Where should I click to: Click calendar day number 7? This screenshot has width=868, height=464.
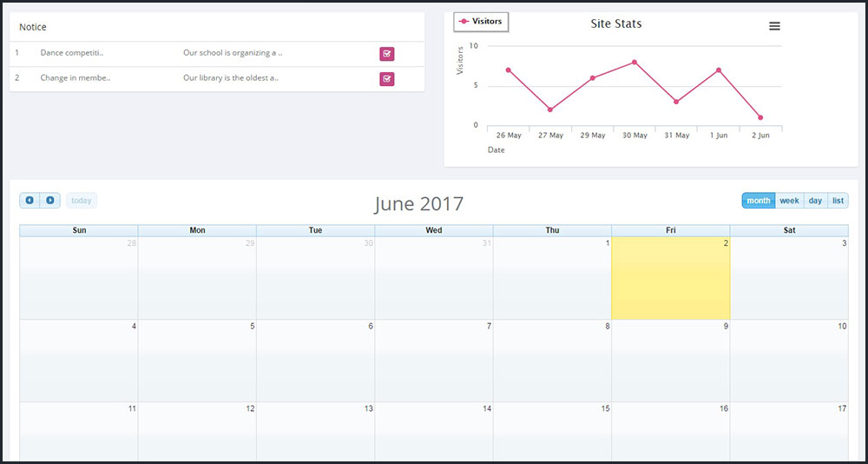click(489, 327)
